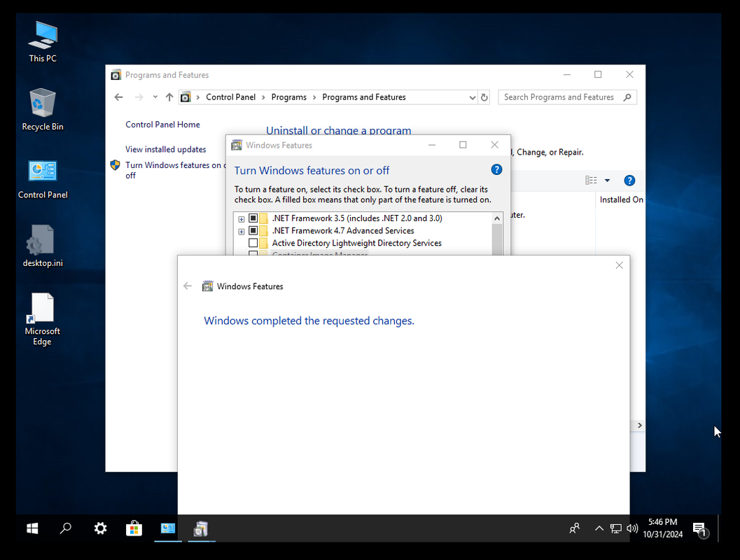The image size is (740, 560).
Task: Click search magnifier in Programs and Features
Action: (627, 97)
